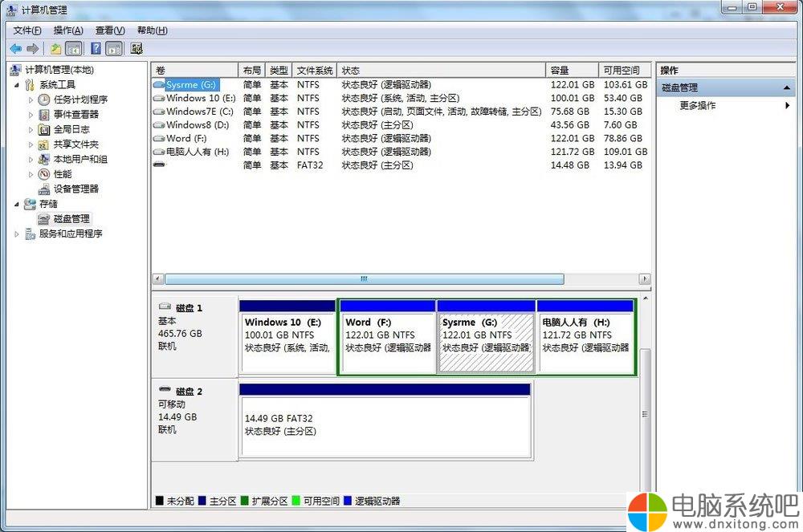Image resolution: width=803 pixels, height=532 pixels.
Task: Click the 服务和应用程序 icon
Action: click(31, 234)
